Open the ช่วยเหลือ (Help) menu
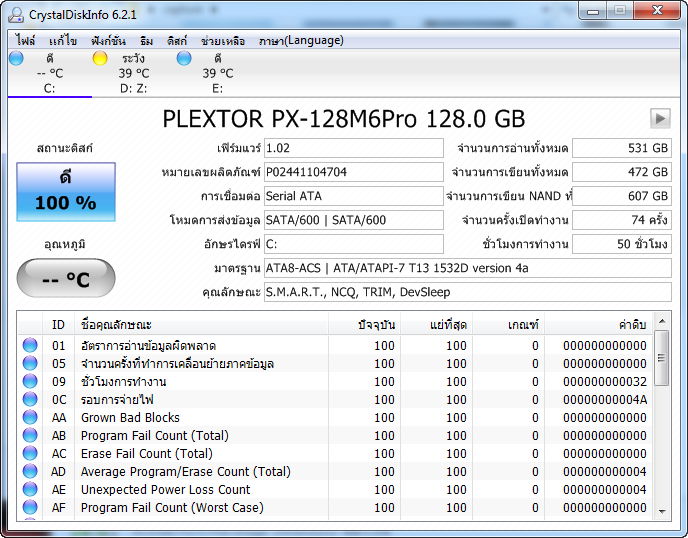The width and height of the screenshot is (688, 538). pyautogui.click(x=222, y=41)
